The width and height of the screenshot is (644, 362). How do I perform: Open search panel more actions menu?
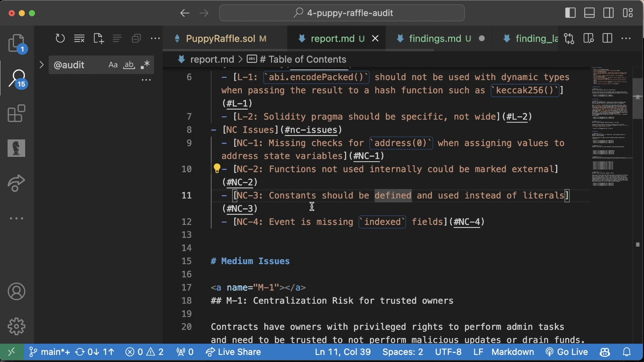[x=155, y=39]
